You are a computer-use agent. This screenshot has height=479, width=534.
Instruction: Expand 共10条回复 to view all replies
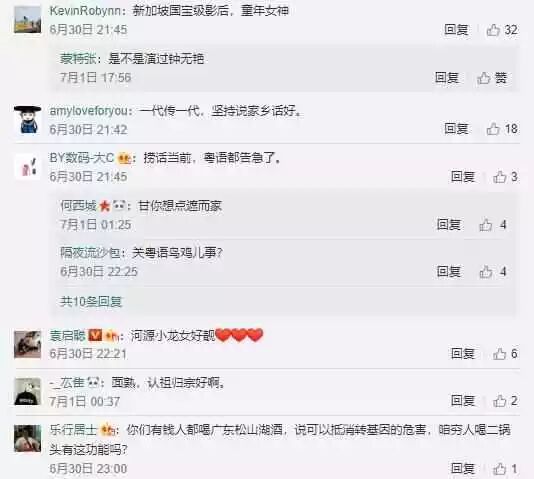tap(91, 301)
